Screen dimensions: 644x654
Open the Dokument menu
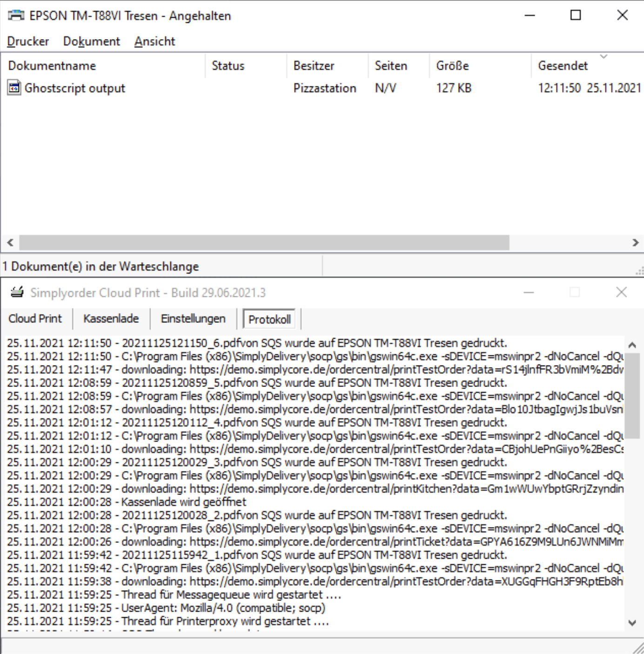[91, 41]
